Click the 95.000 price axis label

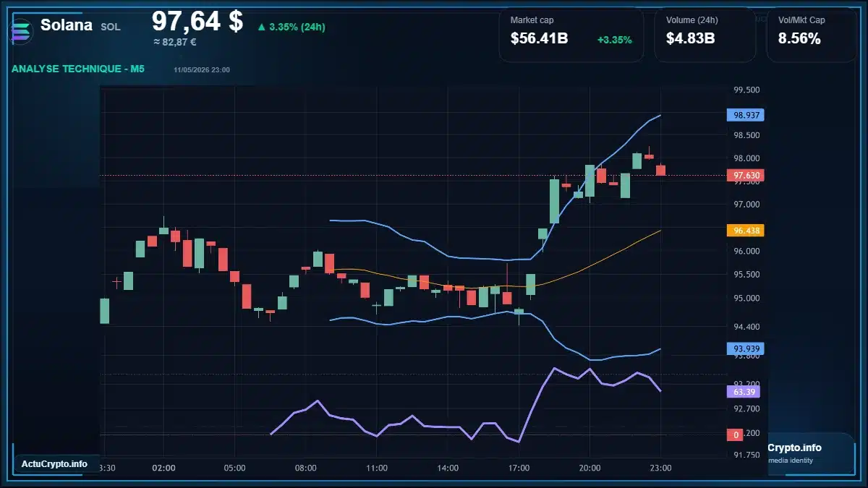(x=746, y=298)
